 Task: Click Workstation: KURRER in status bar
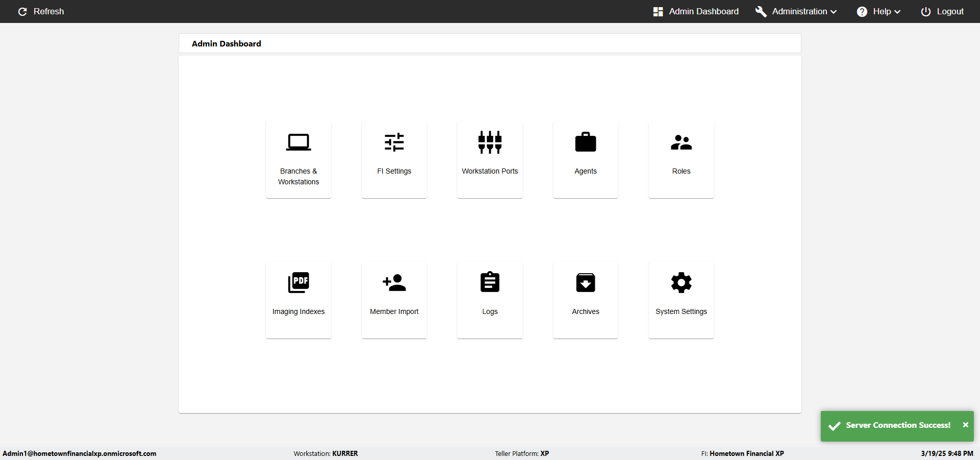click(326, 454)
